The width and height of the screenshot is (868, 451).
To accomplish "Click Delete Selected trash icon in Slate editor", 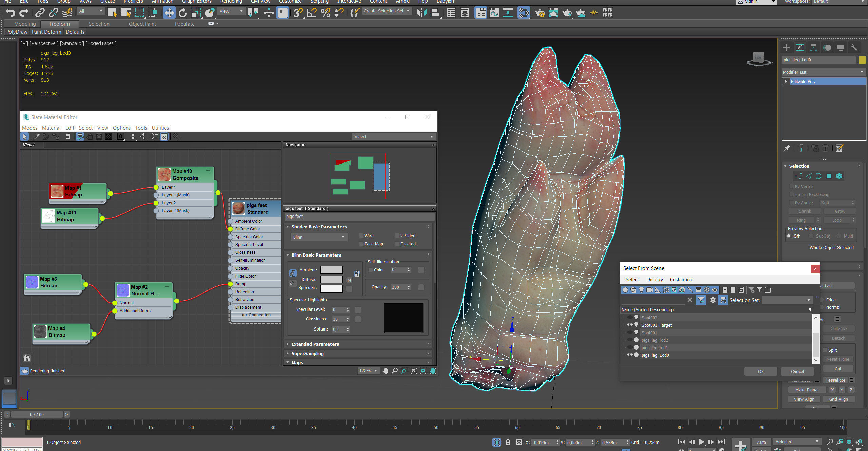I will tap(68, 136).
